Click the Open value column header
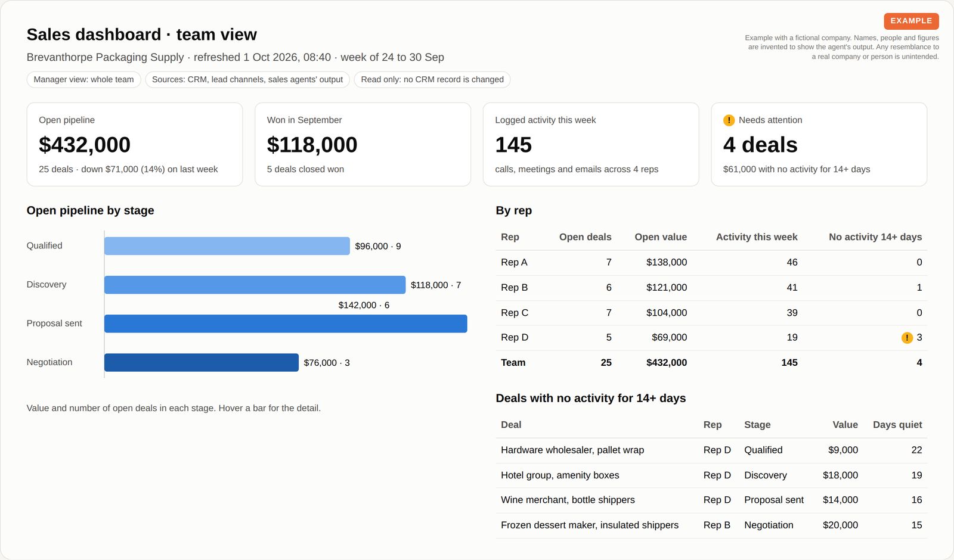 point(661,237)
